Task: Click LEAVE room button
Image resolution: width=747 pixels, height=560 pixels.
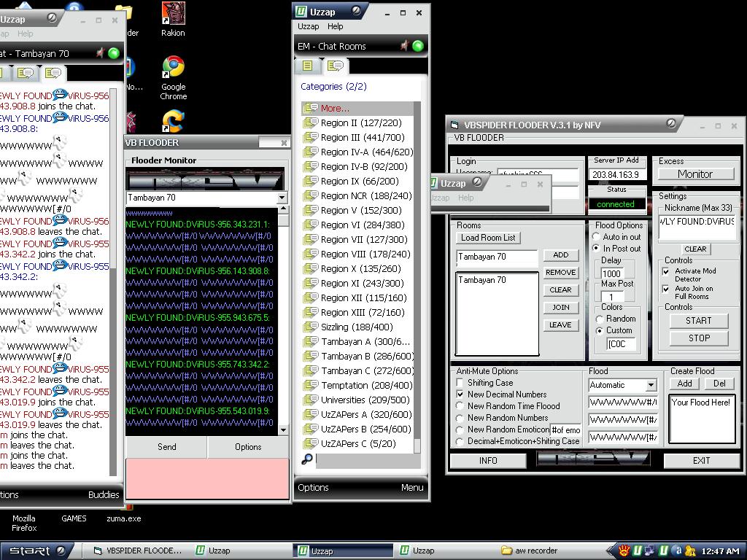Action: [x=561, y=324]
